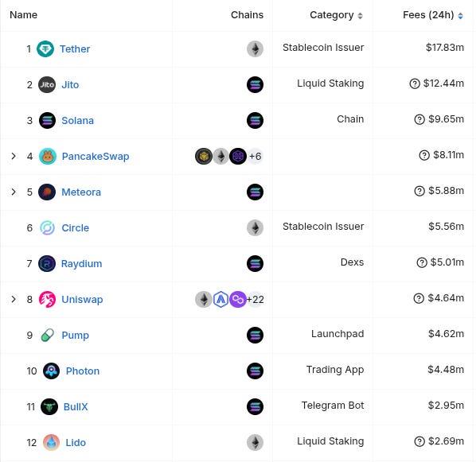This screenshot has height=462, width=476.
Task: Expand the Meteora row
Action: coord(14,192)
